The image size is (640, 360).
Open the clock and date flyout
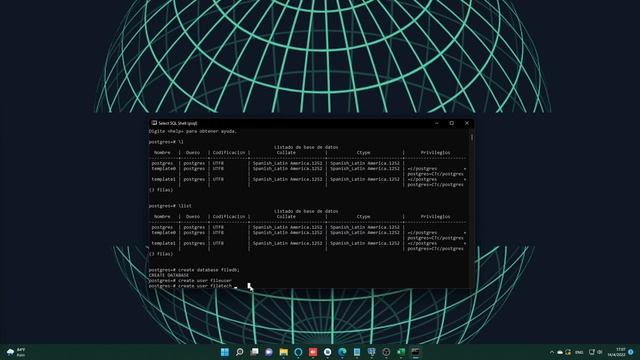point(616,352)
